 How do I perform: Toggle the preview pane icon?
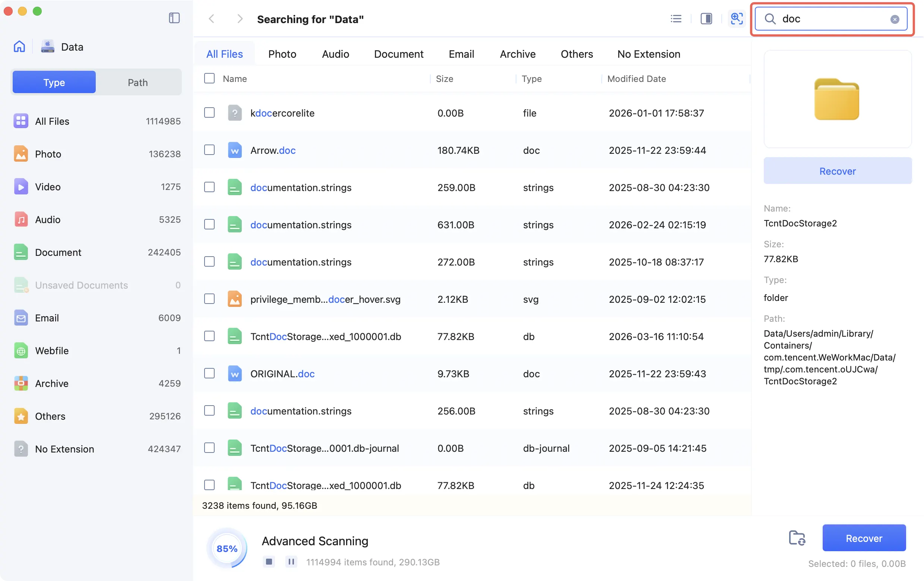706,18
